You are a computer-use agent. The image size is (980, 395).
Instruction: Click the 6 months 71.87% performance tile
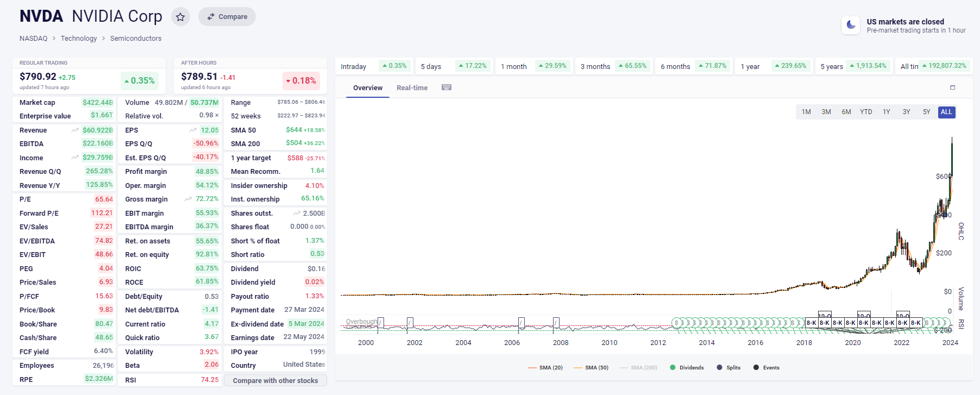pos(694,66)
